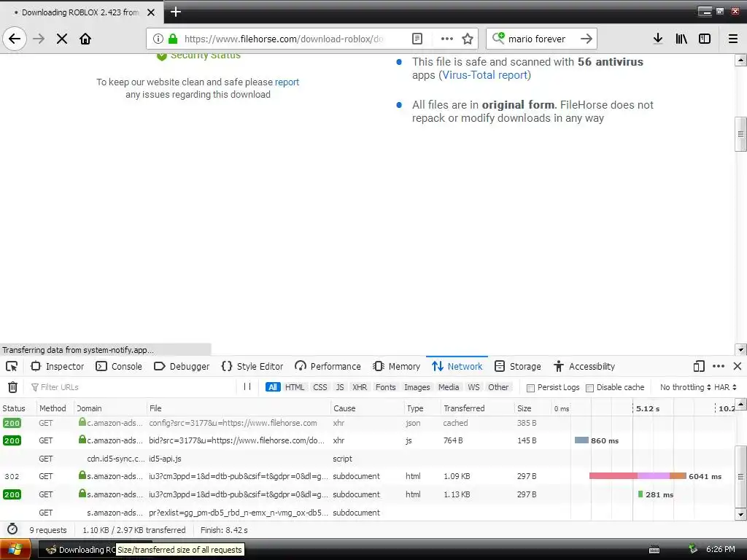Clear the network request log
Viewport: 747px width, 560px height.
pos(13,387)
